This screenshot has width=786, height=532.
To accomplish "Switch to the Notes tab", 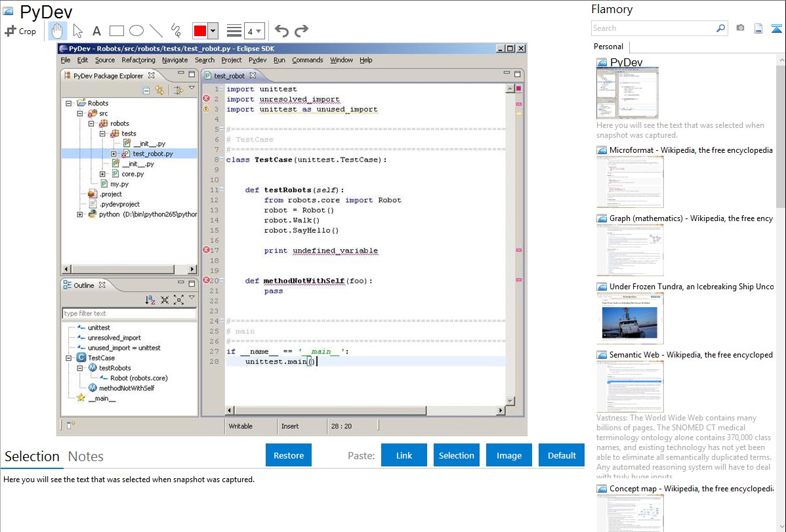I will coord(86,457).
